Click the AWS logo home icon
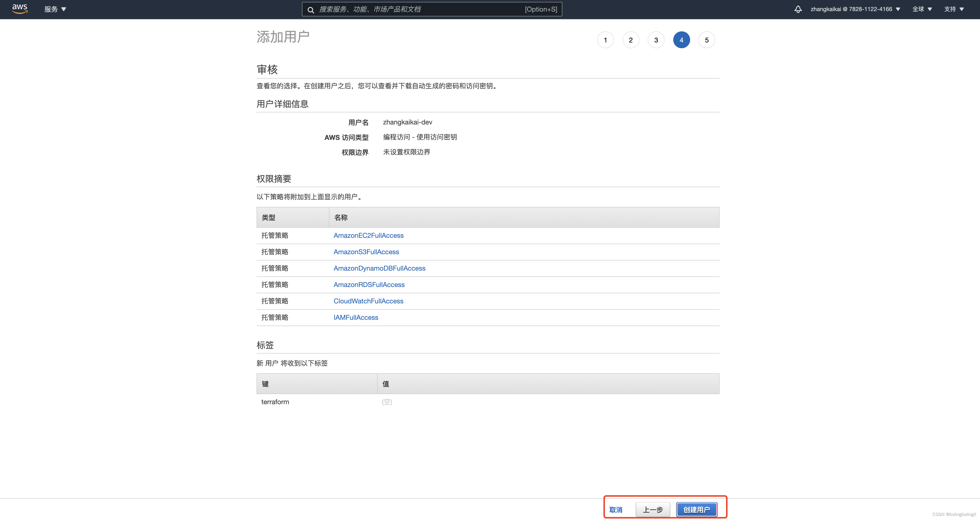The image size is (980, 519). click(19, 9)
